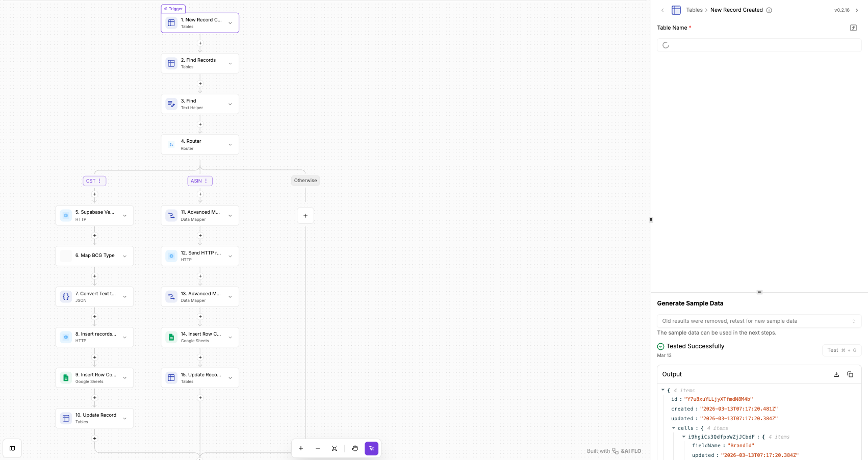Select the pointer selection tool
The image size is (868, 460).
point(372,448)
